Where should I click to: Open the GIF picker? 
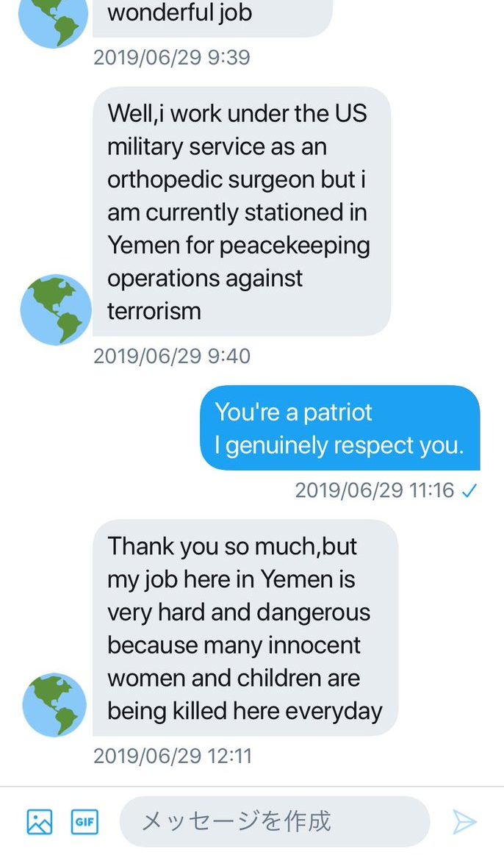click(84, 821)
